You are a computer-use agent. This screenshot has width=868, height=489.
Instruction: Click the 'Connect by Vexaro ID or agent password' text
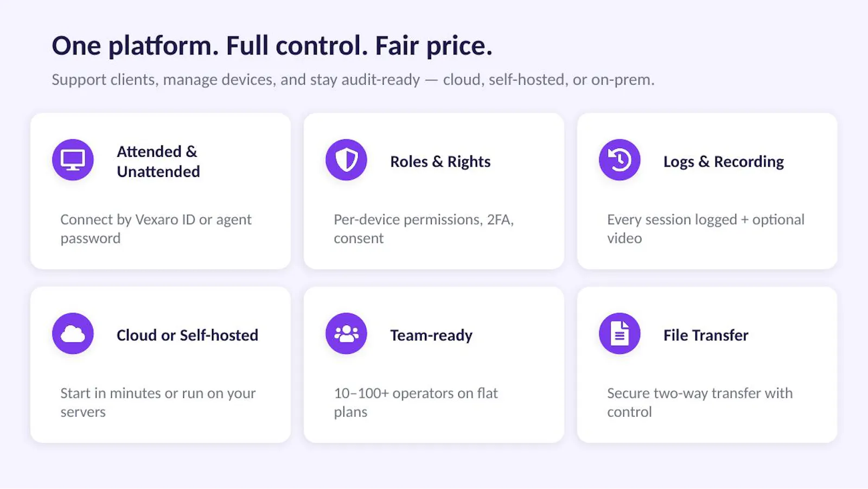tap(156, 228)
